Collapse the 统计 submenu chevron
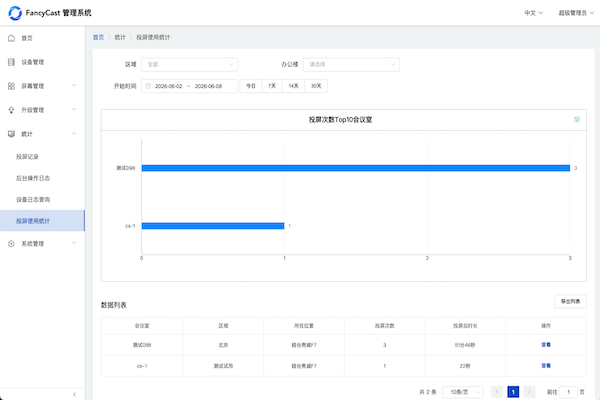This screenshot has height=400, width=600. pos(74,134)
